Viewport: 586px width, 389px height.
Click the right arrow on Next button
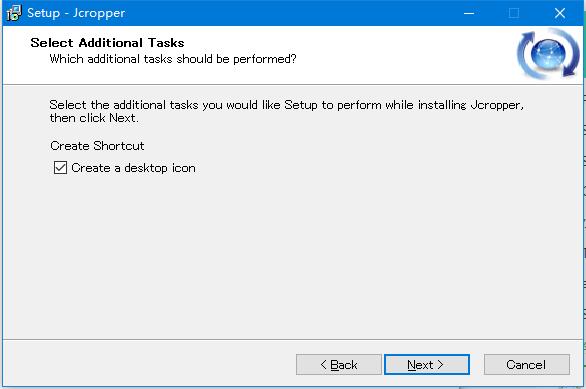tap(440, 364)
